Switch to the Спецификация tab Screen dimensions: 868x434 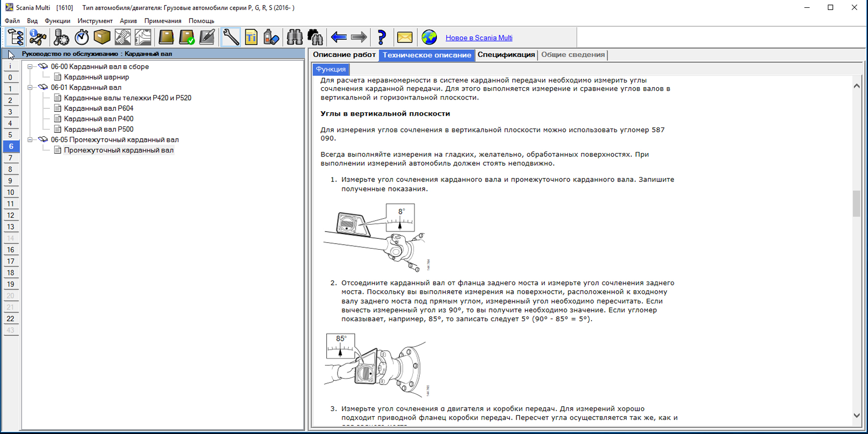pyautogui.click(x=506, y=55)
